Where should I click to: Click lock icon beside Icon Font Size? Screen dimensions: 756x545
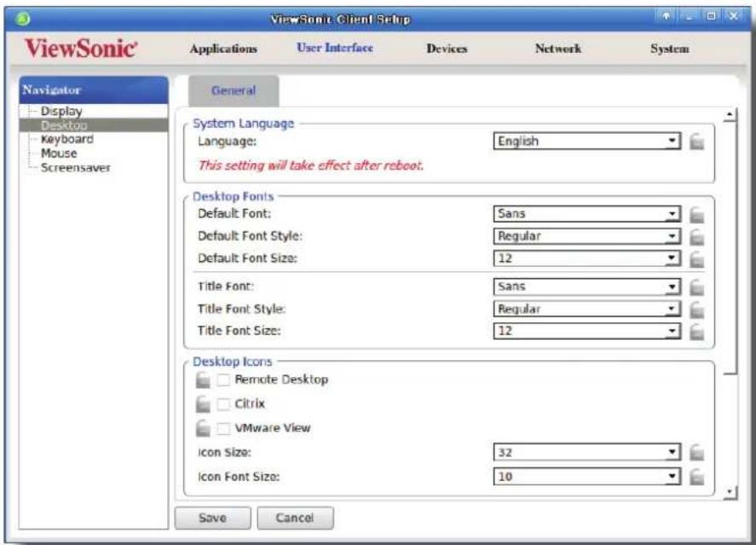696,477
